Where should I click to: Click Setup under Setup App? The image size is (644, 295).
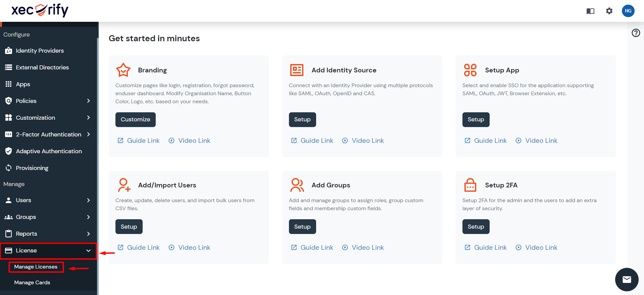(x=476, y=120)
